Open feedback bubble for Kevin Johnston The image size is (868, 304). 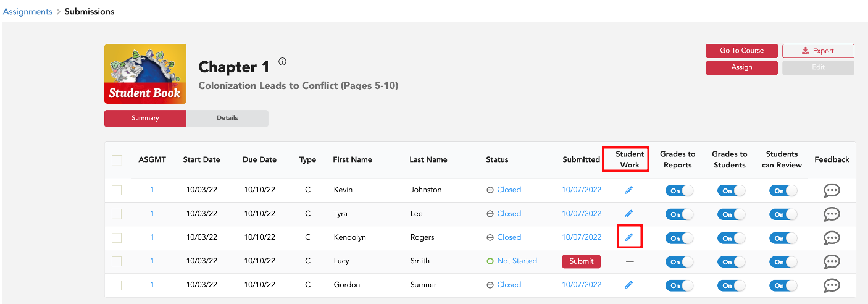point(832,190)
